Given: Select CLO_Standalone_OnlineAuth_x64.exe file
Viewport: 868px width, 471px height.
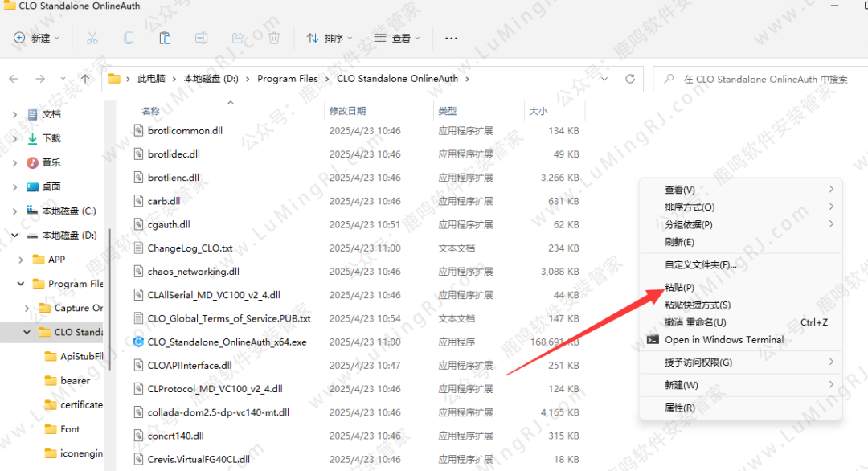Looking at the screenshot, I should [x=227, y=342].
